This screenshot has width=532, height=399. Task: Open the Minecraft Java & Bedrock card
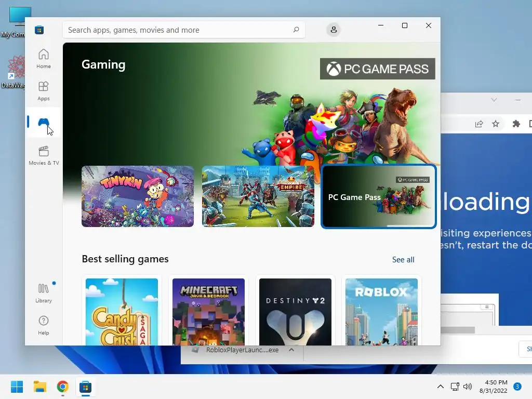208,312
